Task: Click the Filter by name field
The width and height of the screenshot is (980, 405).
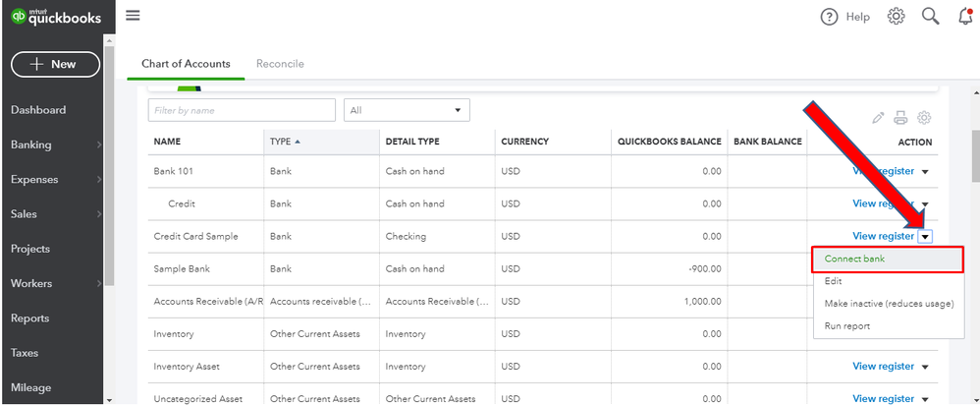Action: point(242,110)
